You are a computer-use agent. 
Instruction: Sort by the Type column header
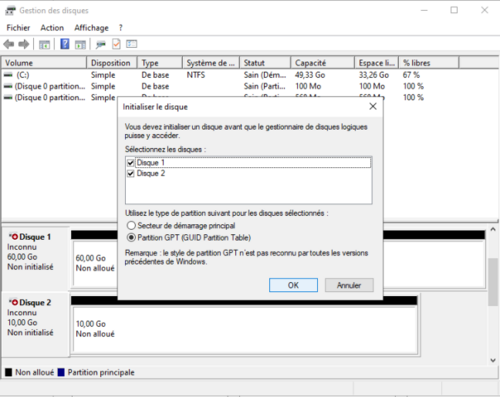(160, 63)
